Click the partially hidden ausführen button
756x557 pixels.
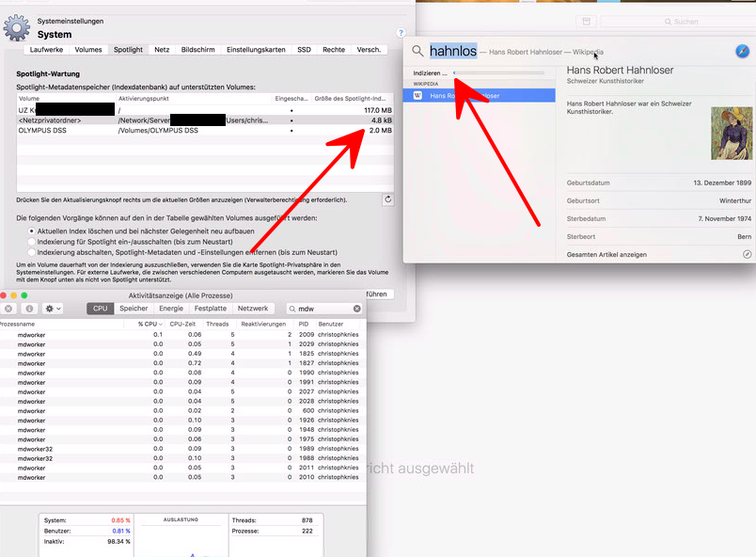coord(380,294)
